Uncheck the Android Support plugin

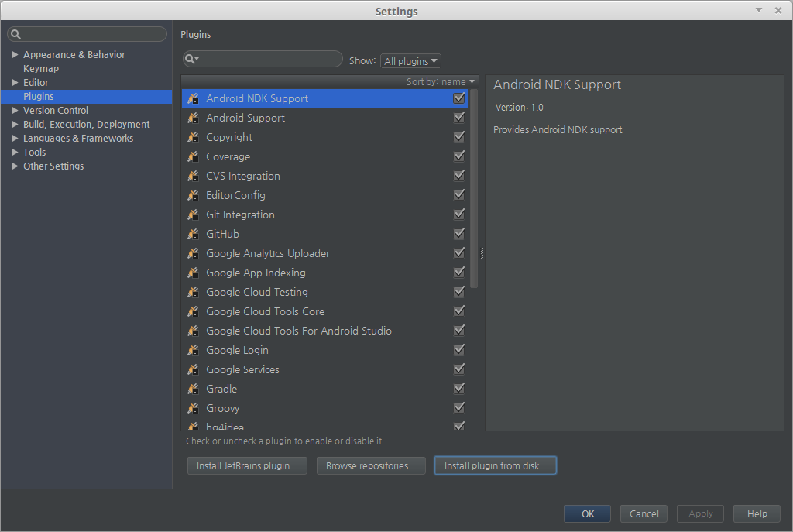[x=458, y=118]
